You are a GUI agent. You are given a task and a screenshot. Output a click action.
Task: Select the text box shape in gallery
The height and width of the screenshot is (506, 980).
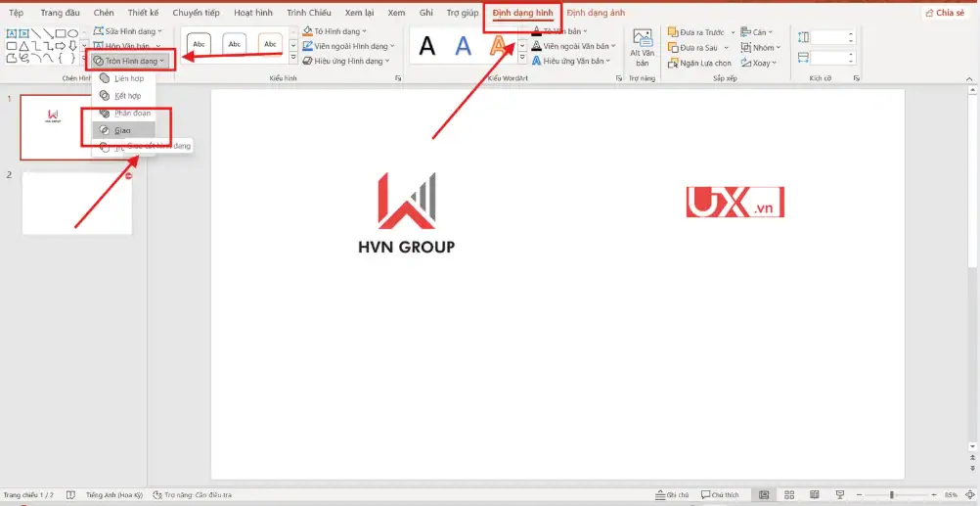[12, 34]
